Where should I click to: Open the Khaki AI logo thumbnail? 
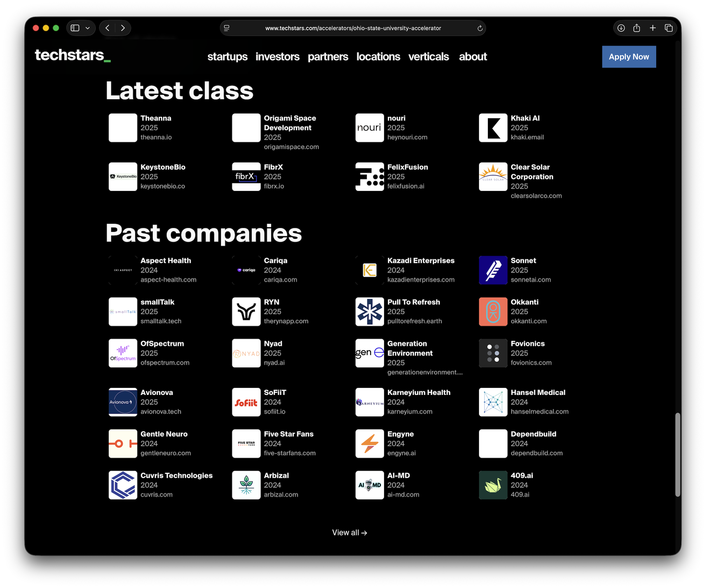point(493,128)
